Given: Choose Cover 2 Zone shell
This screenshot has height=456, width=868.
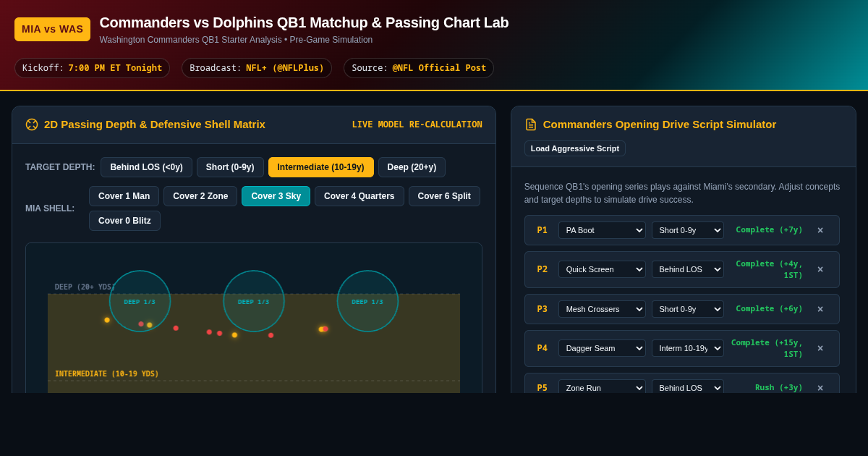Looking at the screenshot, I should 200,196.
